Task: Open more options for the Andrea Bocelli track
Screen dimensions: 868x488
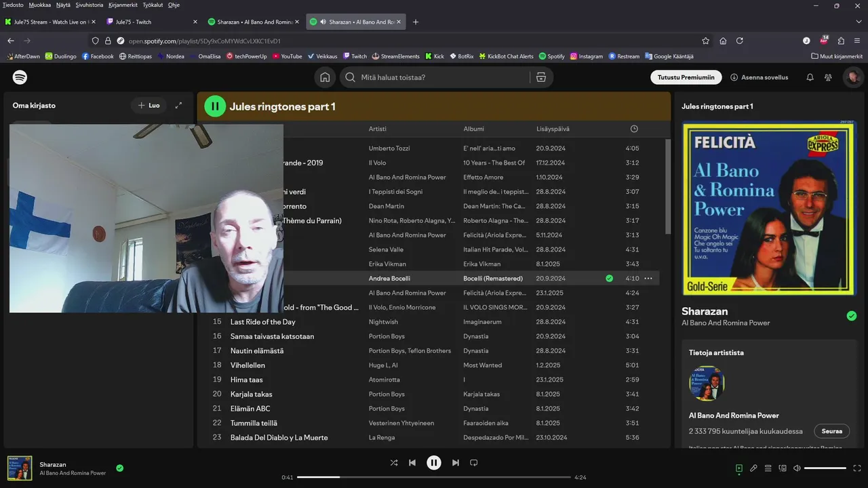Action: (x=648, y=279)
